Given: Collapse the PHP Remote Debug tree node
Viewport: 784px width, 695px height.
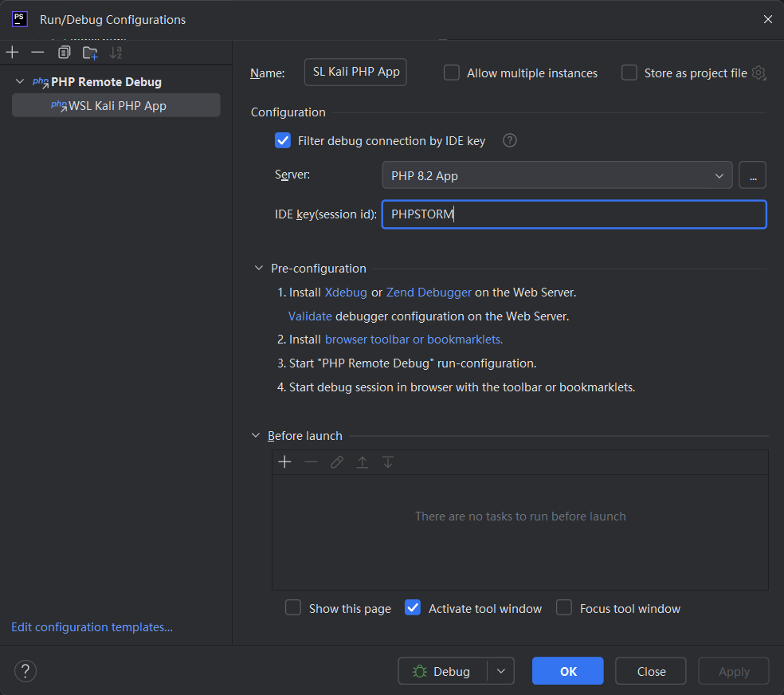Looking at the screenshot, I should [20, 81].
